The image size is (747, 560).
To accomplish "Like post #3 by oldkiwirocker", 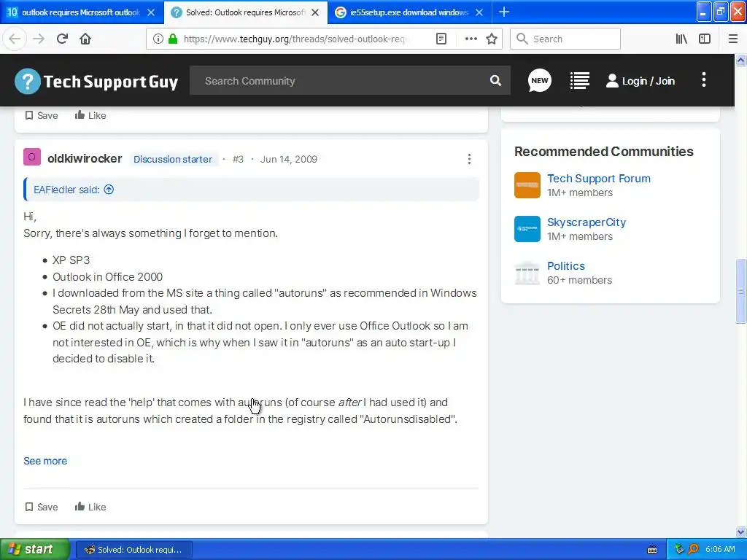I will 90,507.
